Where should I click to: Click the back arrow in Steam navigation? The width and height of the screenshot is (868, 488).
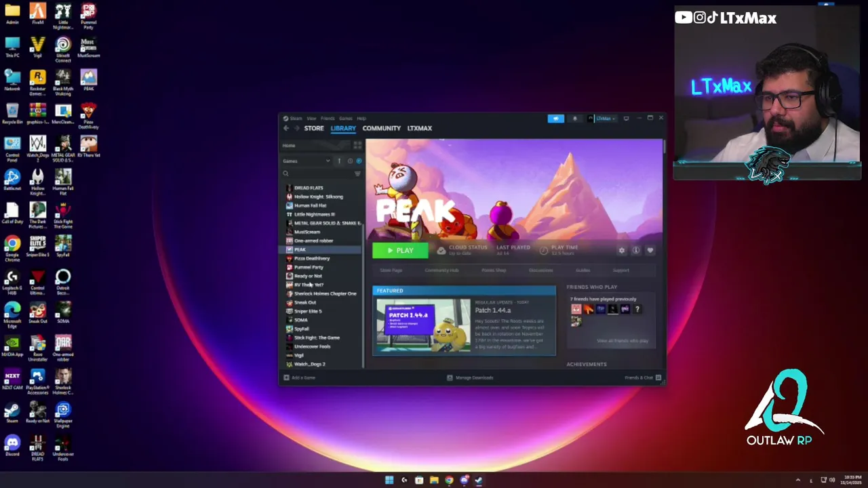[x=286, y=128]
